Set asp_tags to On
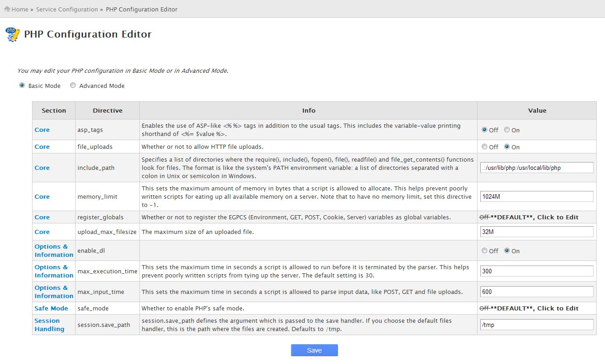 (507, 130)
